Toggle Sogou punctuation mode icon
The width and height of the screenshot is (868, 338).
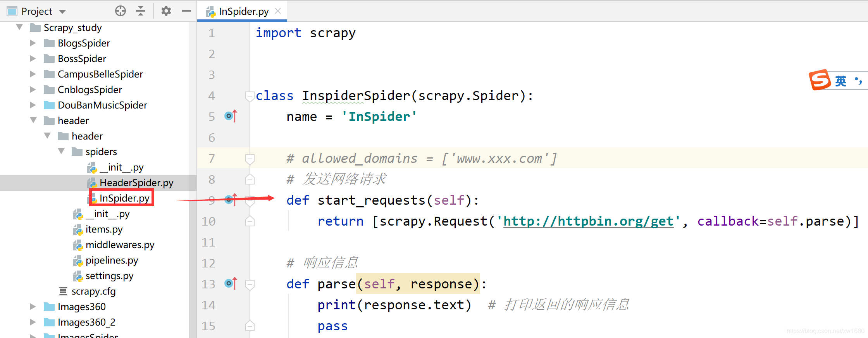(x=858, y=81)
